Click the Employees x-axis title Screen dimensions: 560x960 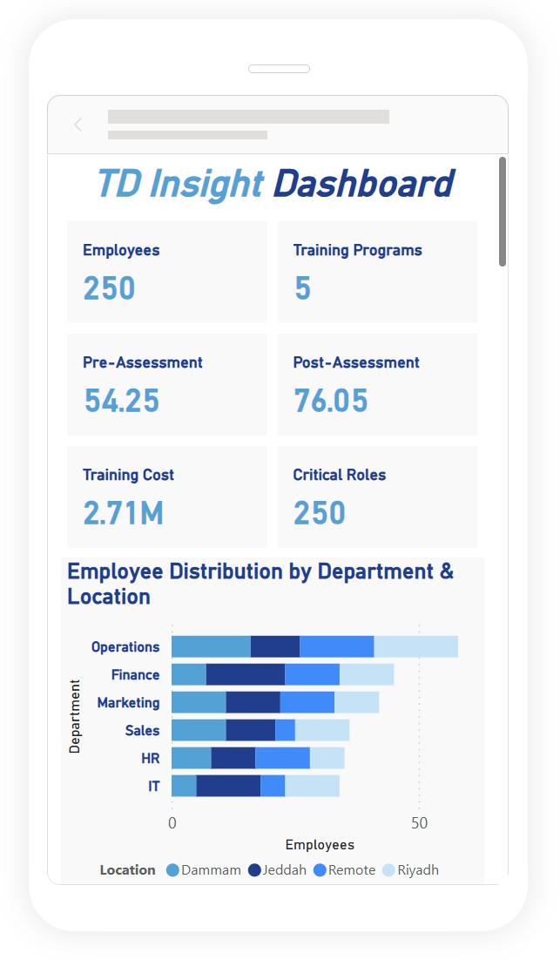[x=320, y=845]
